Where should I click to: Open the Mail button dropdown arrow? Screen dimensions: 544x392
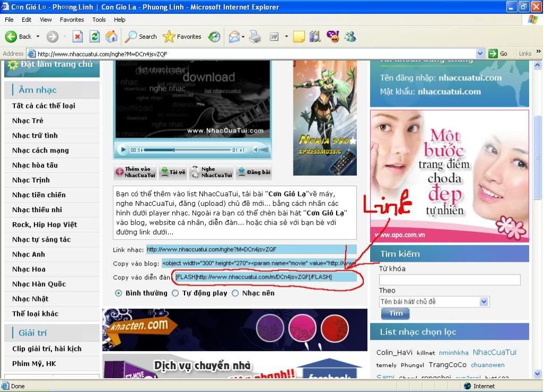point(243,36)
